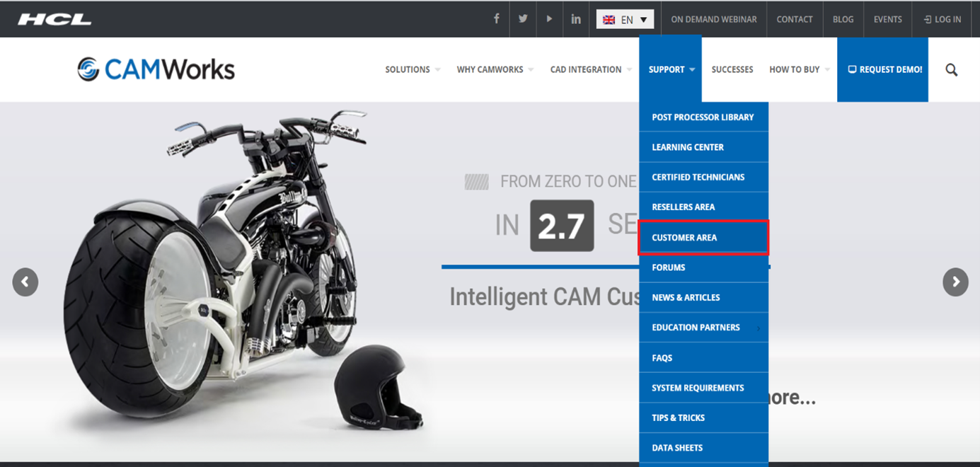Screen dimensions: 980x467
Task: Open the HCL logo link
Action: (54, 19)
